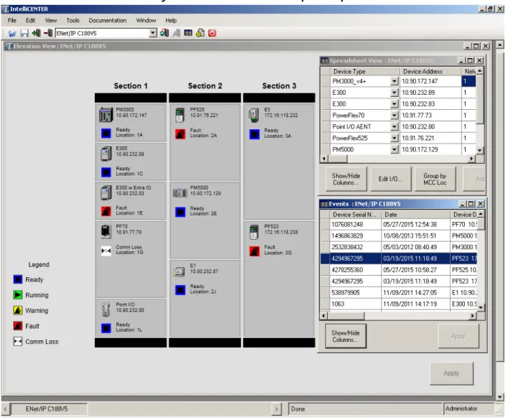The width and height of the screenshot is (508, 420).
Task: Click Events window horizontal scroll right arrow
Action: 473,315
